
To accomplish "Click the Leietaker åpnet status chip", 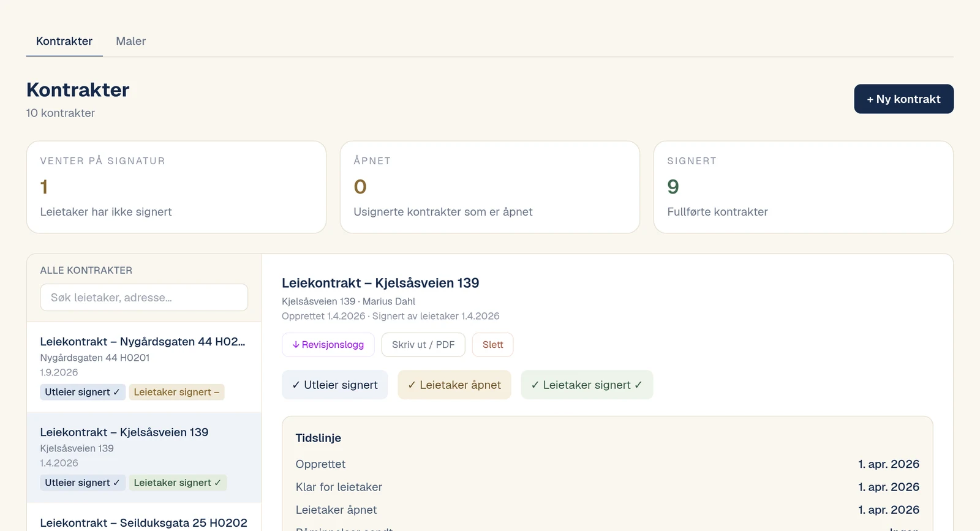I will tap(454, 385).
